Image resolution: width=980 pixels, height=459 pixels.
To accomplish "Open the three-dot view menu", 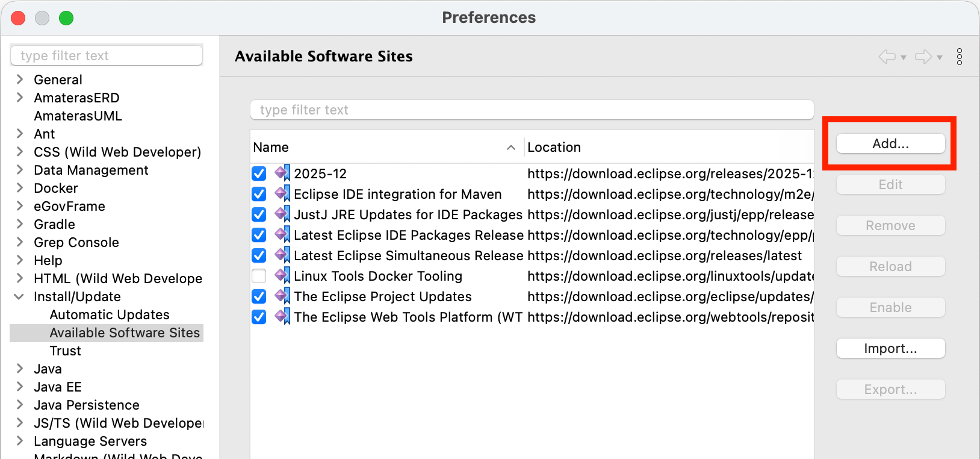I will pos(960,57).
